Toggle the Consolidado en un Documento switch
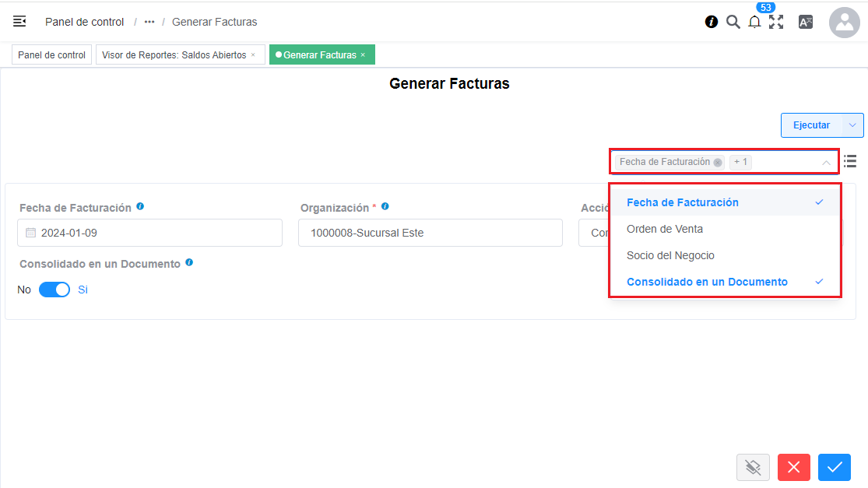This screenshot has width=868, height=488. tap(54, 290)
